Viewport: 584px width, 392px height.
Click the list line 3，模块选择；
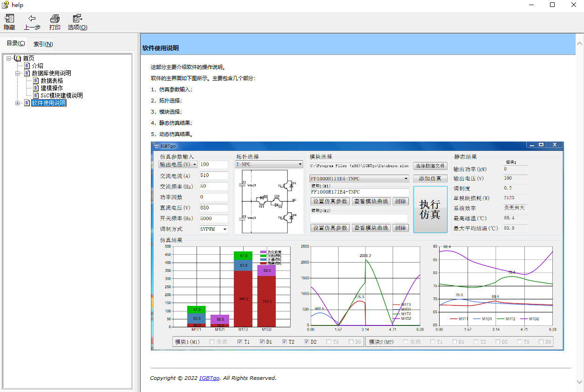(166, 112)
